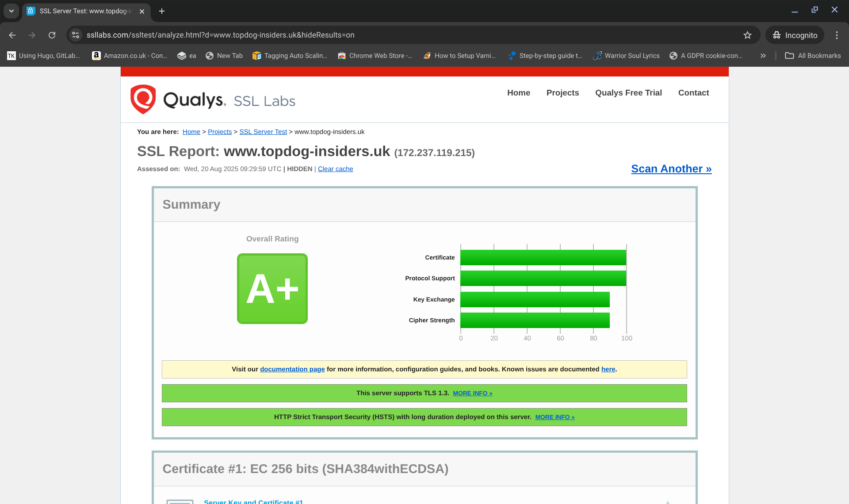The image size is (849, 504).
Task: Open the Amazon.co.uk bookmark
Action: pyautogui.click(x=129, y=56)
